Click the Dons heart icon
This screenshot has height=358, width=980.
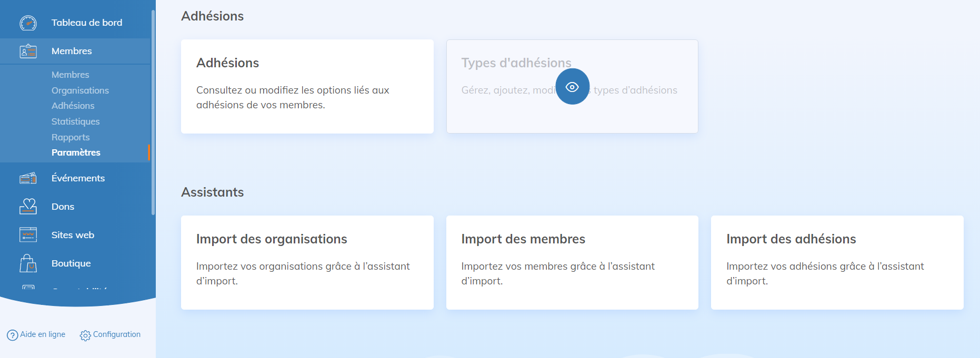(28, 207)
